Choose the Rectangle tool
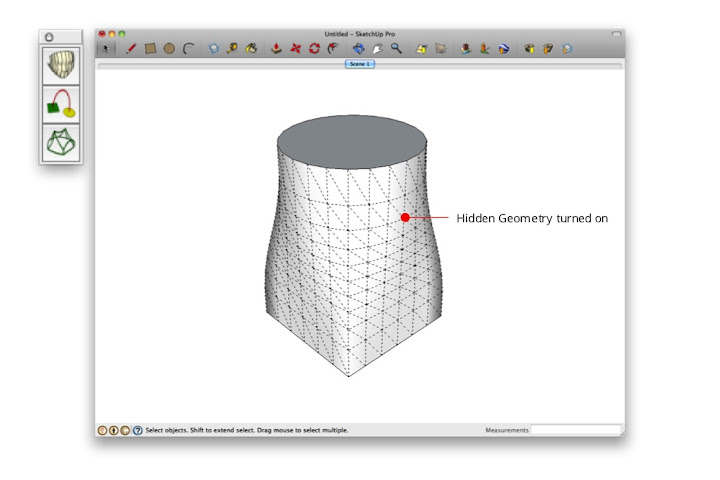The height and width of the screenshot is (480, 720). click(150, 47)
